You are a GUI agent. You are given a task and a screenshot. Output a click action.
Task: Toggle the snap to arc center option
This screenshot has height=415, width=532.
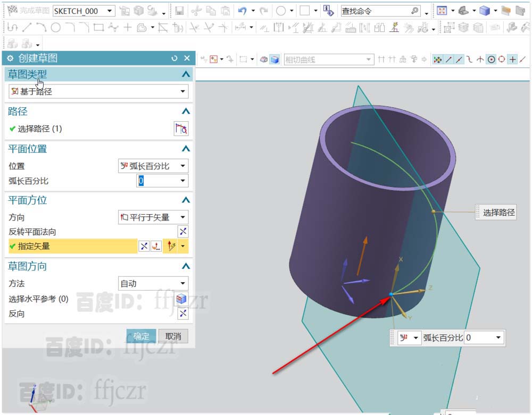pos(491,60)
